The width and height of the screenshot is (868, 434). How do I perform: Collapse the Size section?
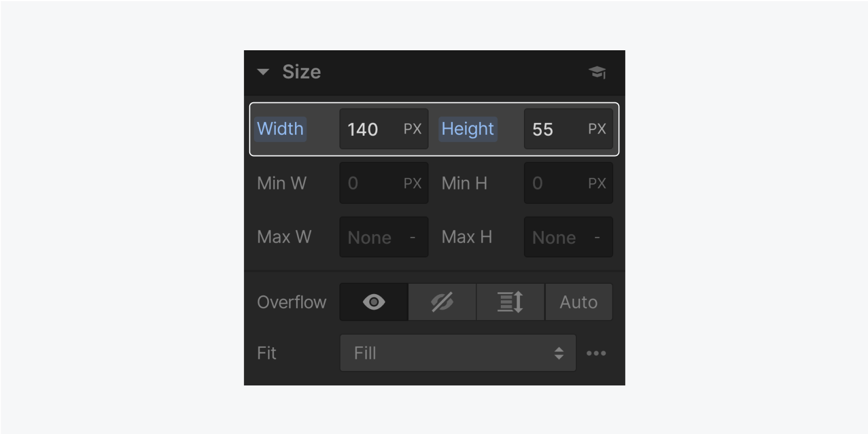coord(264,72)
